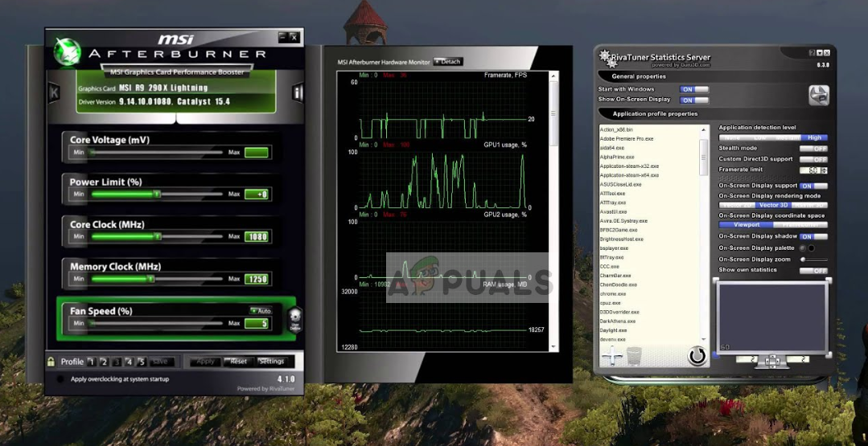Click the Reset button in Afterburner

(x=238, y=362)
